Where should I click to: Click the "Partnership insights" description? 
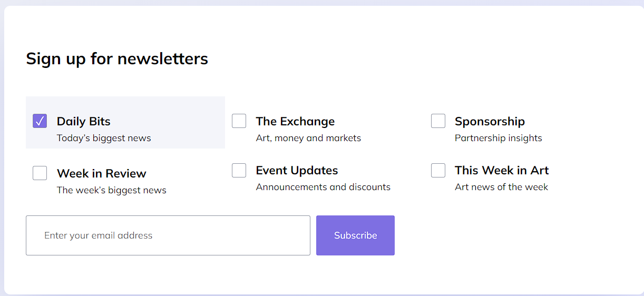coord(498,138)
